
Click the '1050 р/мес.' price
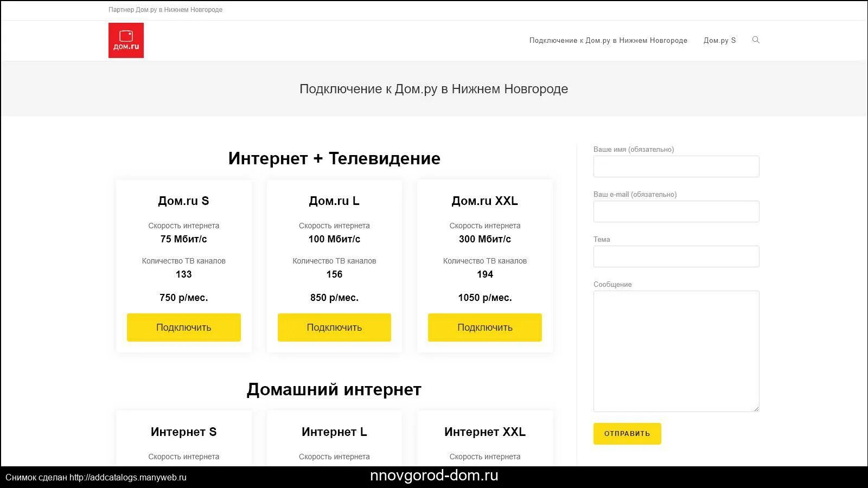click(485, 298)
